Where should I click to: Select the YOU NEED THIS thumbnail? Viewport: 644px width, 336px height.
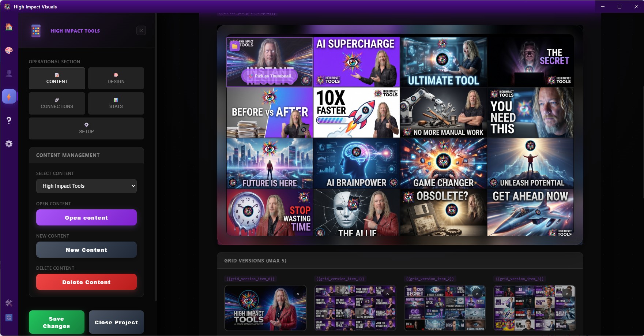coord(530,112)
